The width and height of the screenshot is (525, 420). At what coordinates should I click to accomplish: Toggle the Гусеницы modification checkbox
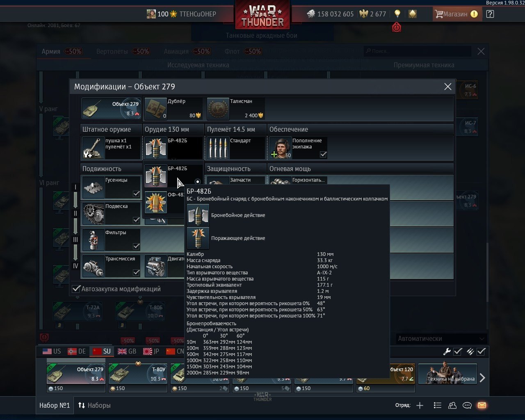point(136,194)
